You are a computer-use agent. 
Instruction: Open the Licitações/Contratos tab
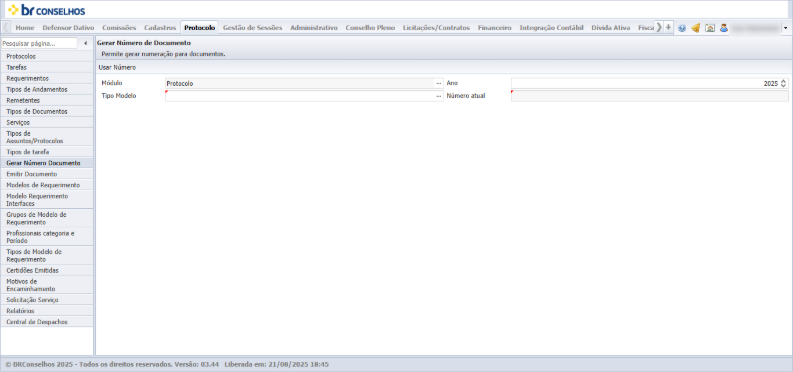[436, 28]
